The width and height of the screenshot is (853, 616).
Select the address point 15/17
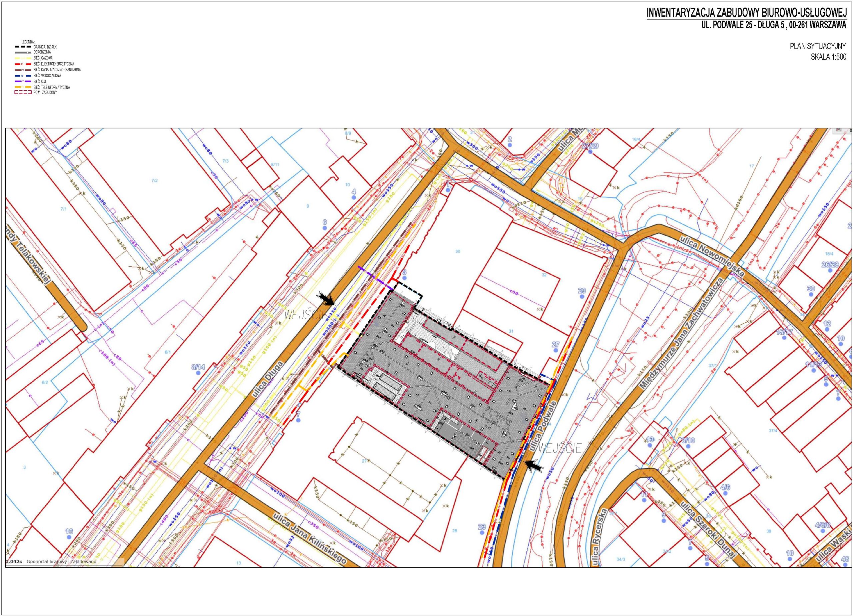coord(784,338)
